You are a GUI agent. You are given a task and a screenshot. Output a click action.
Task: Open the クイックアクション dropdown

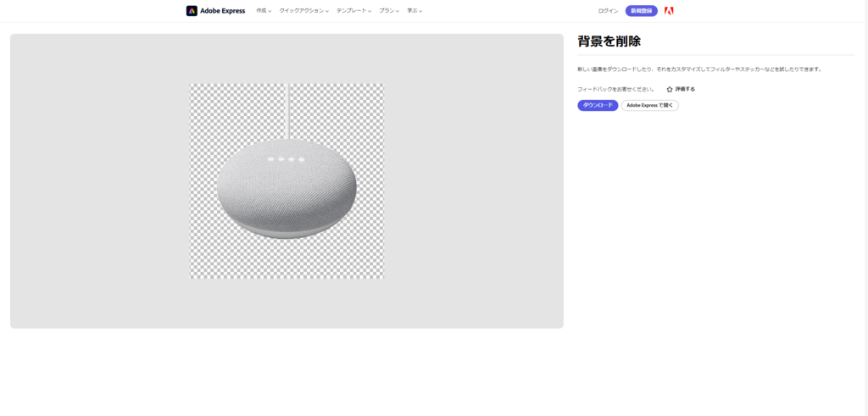303,11
